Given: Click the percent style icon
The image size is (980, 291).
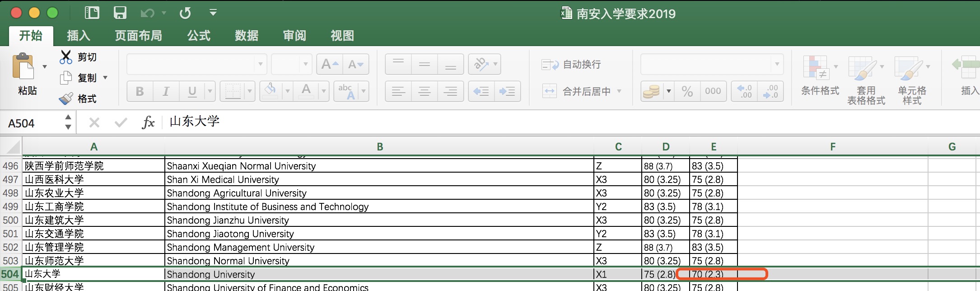Looking at the screenshot, I should point(687,92).
